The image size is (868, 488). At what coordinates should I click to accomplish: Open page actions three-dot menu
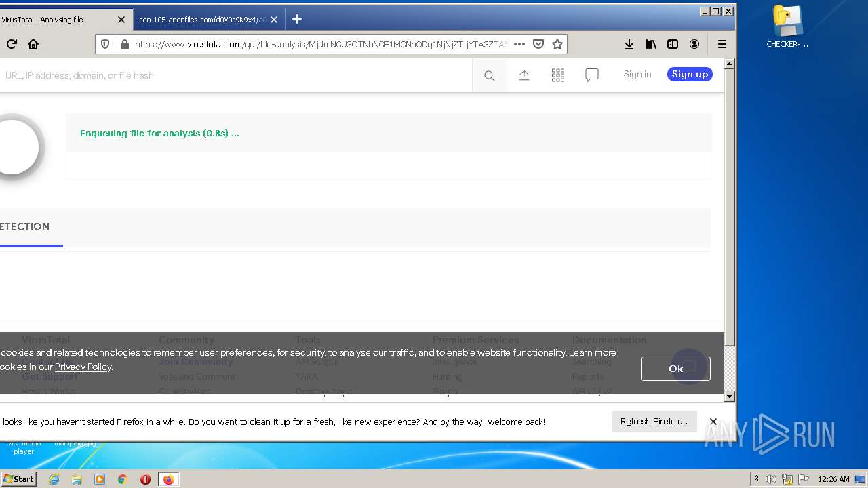click(x=519, y=44)
